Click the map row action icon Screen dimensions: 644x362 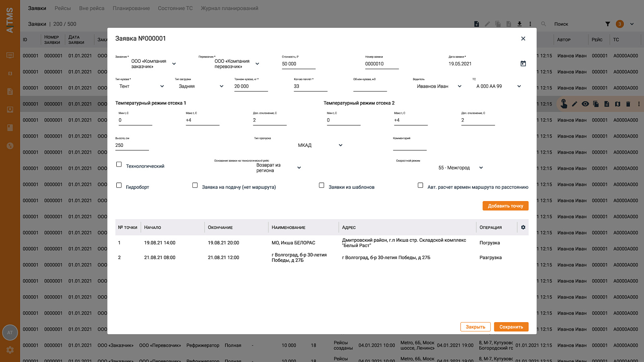(x=617, y=104)
